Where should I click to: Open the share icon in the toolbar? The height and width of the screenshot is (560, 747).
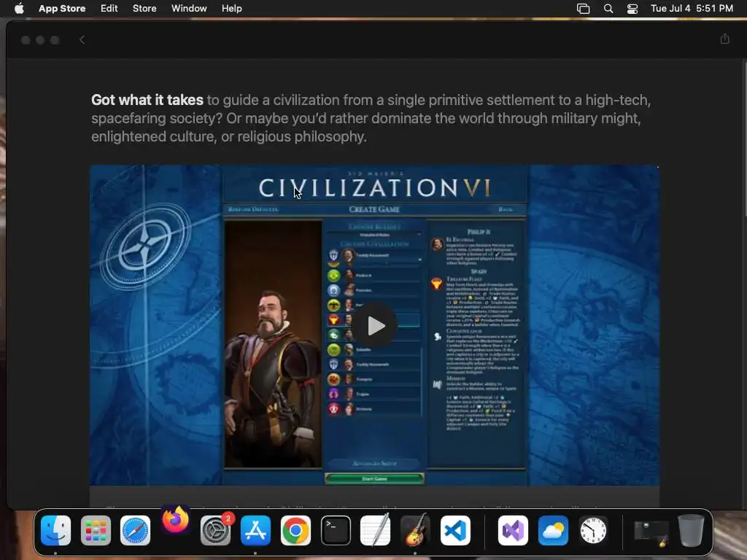coord(724,39)
